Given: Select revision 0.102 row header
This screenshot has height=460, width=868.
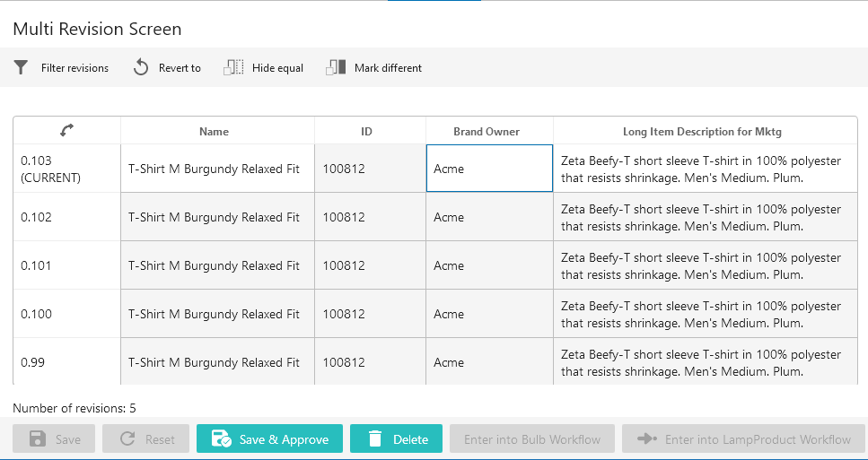Looking at the screenshot, I should 66,217.
